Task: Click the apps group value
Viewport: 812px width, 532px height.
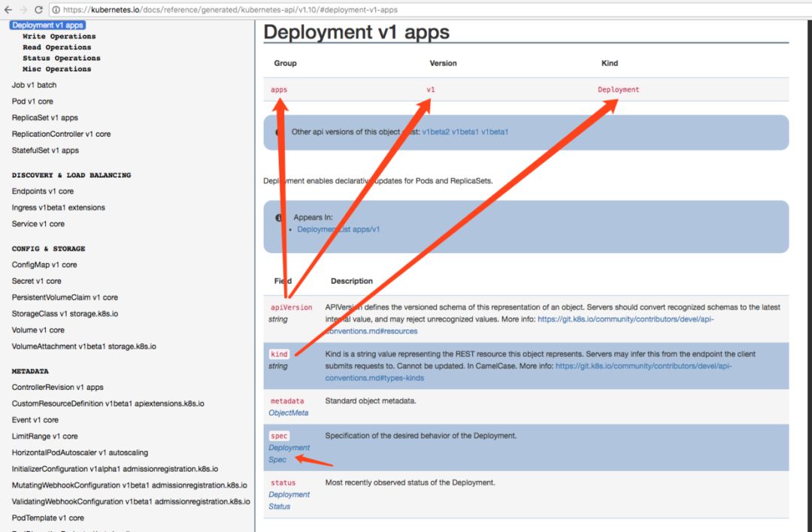Action: [279, 89]
